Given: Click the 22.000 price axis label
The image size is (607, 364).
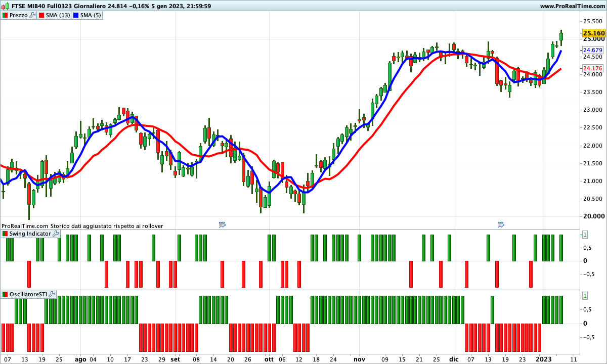Looking at the screenshot, I should point(594,146).
